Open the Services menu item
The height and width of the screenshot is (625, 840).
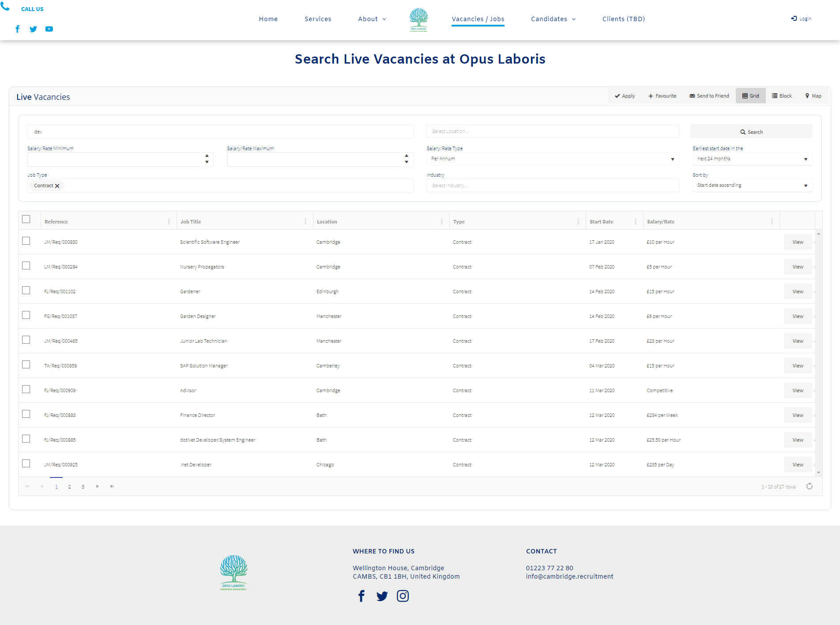[x=318, y=19]
